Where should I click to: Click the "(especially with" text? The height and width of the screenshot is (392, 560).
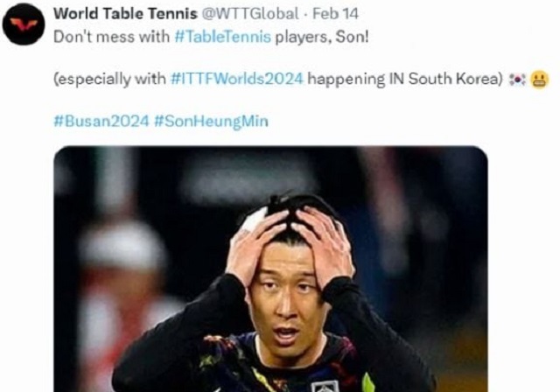pyautogui.click(x=109, y=79)
